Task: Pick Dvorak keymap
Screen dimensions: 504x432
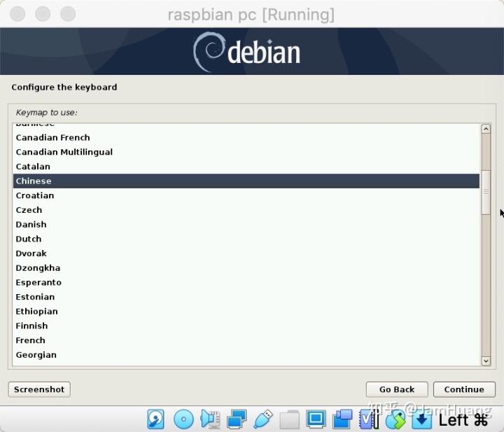Action: pos(246,253)
